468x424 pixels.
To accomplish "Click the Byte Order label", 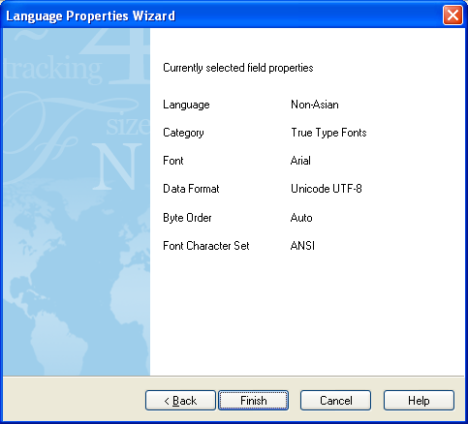I will 187,218.
